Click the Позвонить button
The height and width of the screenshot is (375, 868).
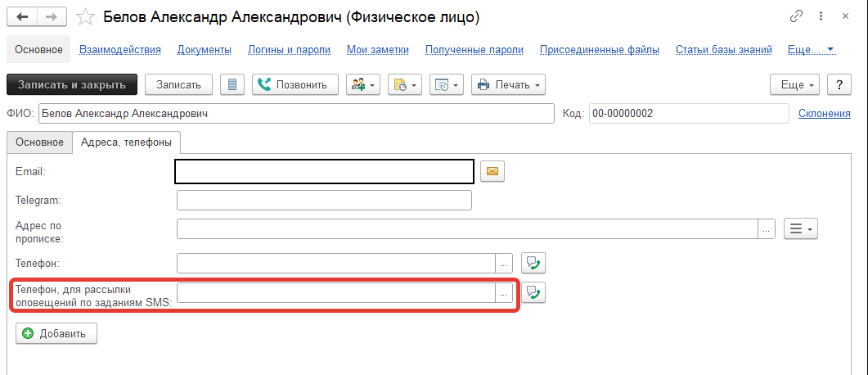pyautogui.click(x=295, y=85)
